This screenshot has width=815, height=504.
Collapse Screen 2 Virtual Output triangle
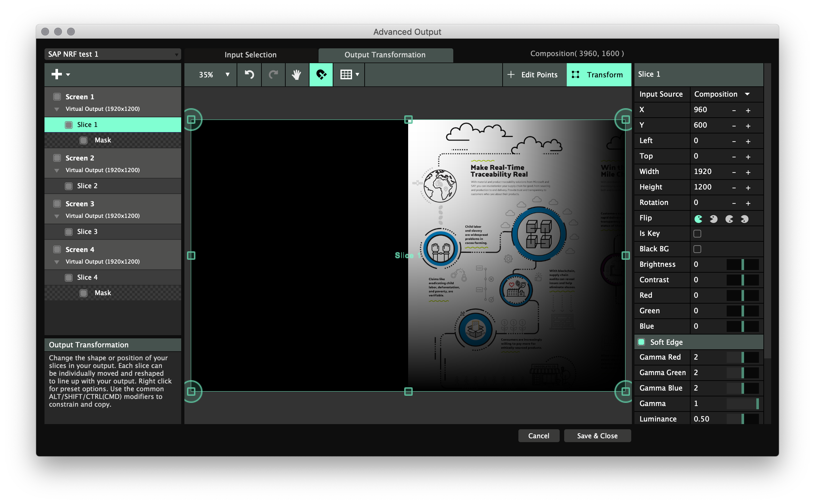[57, 170]
